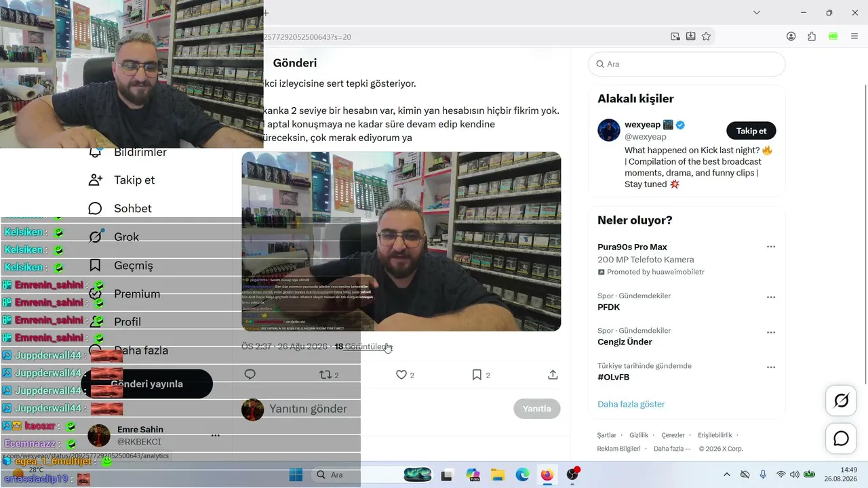Open the PFDK trending topic
868x488 pixels.
[x=609, y=308]
